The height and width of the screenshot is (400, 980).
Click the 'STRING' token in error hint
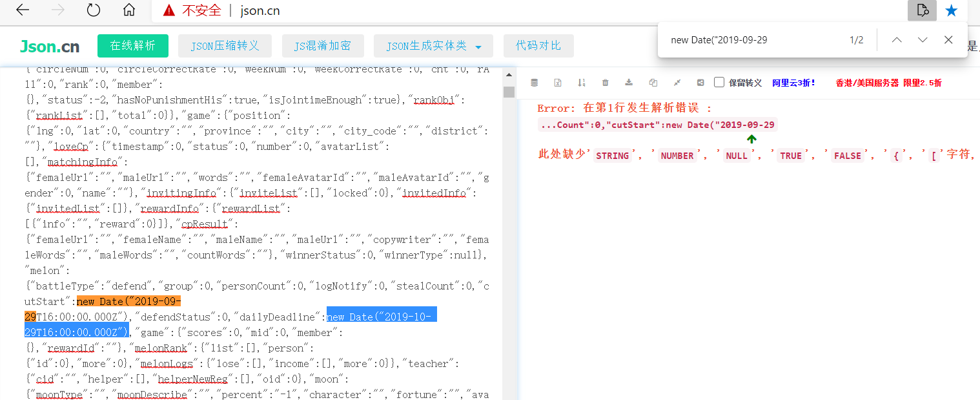point(612,156)
